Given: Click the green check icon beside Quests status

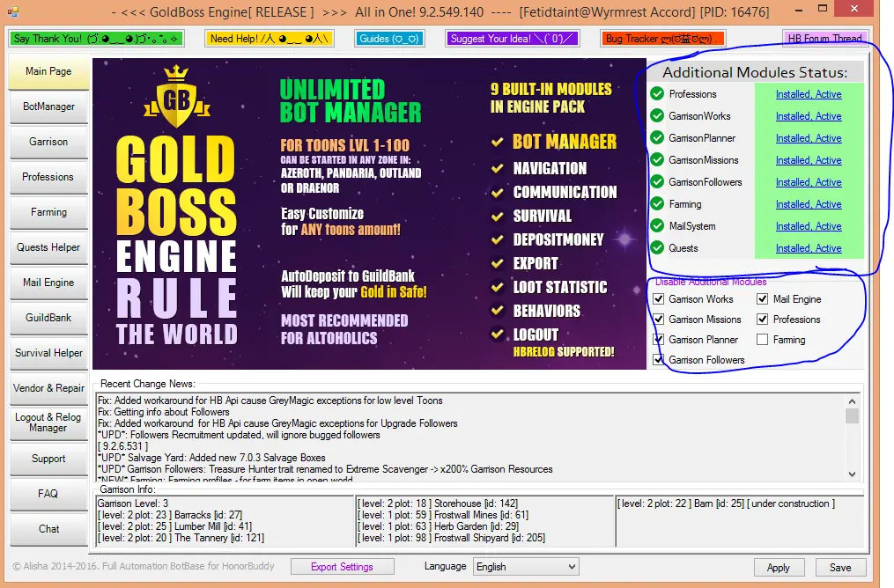Looking at the screenshot, I should click(x=657, y=248).
